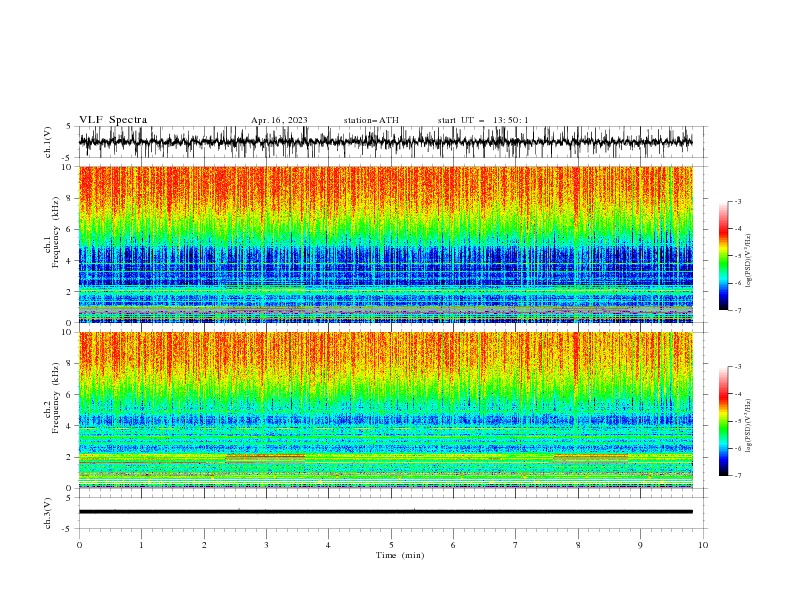Click time axis tick label "3"
This screenshot has height=612, width=792.
pyautogui.click(x=266, y=545)
